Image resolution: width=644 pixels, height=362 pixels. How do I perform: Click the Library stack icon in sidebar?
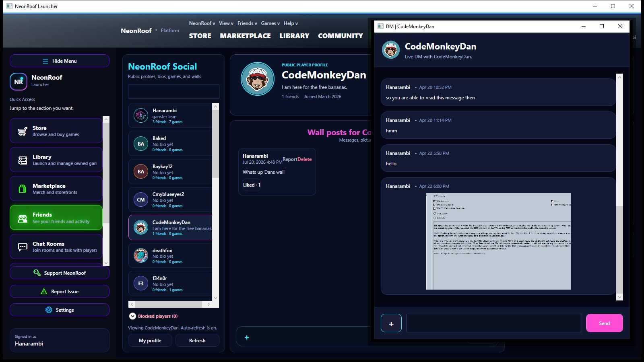click(x=23, y=160)
